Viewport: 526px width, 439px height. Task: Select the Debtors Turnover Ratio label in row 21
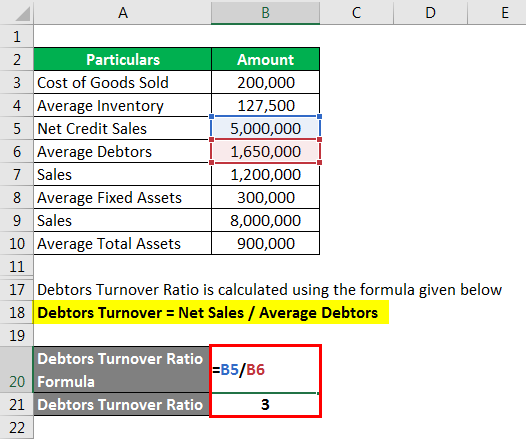pyautogui.click(x=121, y=404)
